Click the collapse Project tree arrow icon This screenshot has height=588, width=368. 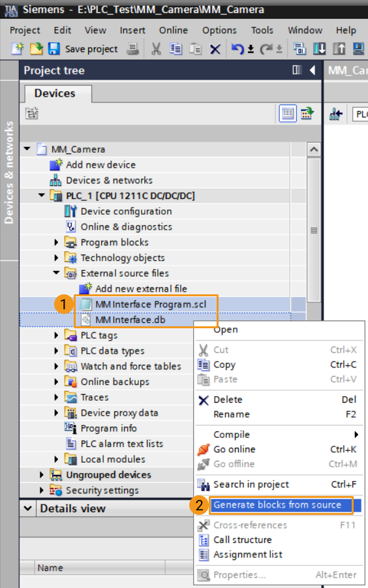coord(313,70)
